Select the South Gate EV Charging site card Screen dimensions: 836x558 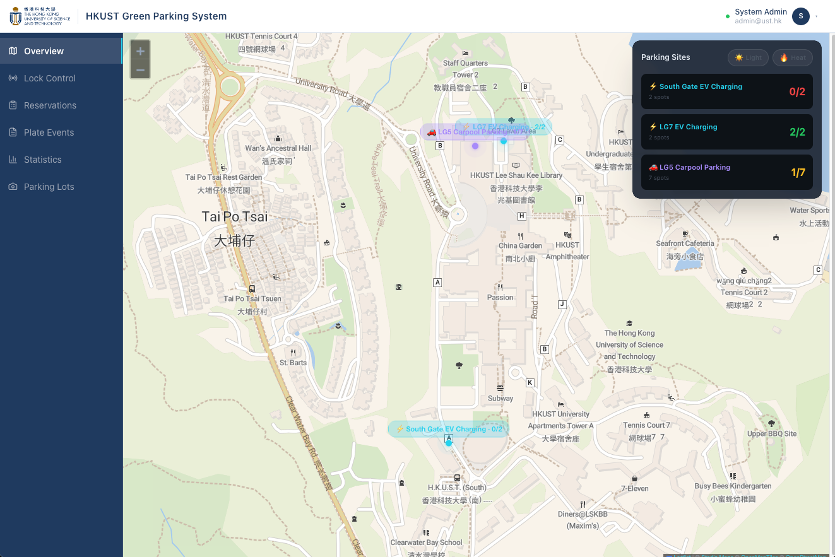[x=727, y=92]
